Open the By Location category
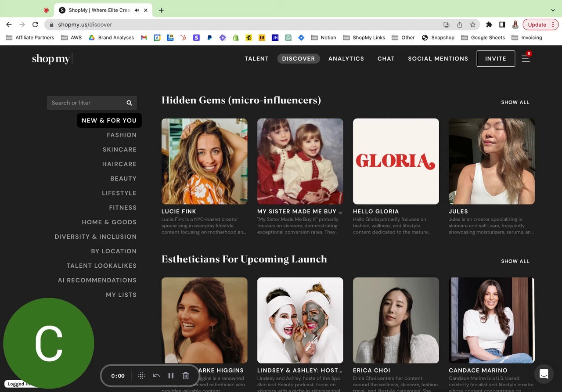562x392 pixels. pyautogui.click(x=114, y=251)
